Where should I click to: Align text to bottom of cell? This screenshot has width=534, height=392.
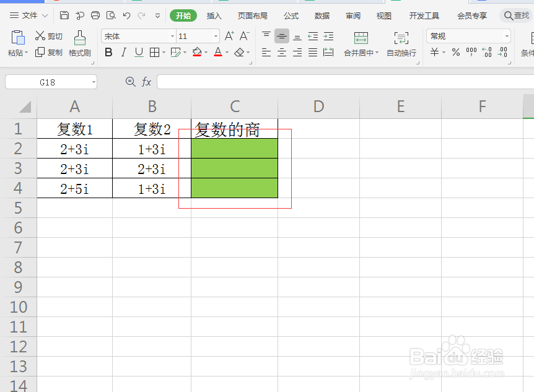(x=297, y=37)
